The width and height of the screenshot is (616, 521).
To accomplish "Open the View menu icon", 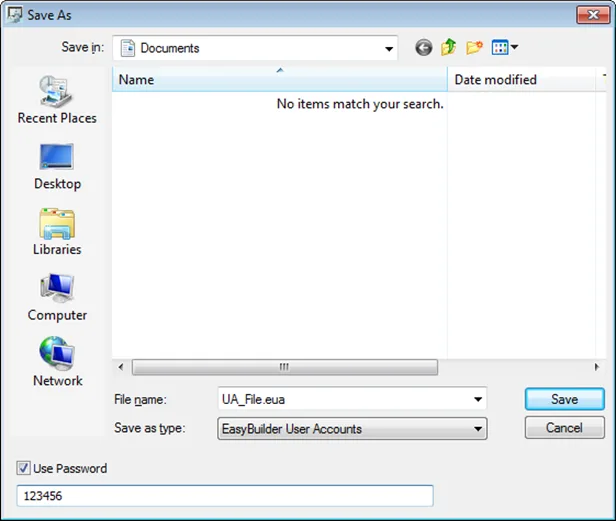I will click(500, 48).
